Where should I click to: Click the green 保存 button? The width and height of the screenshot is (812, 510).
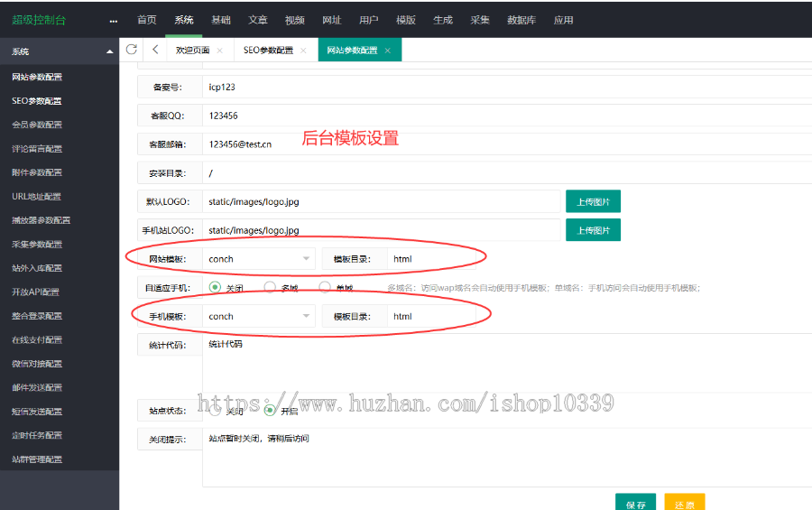635,503
